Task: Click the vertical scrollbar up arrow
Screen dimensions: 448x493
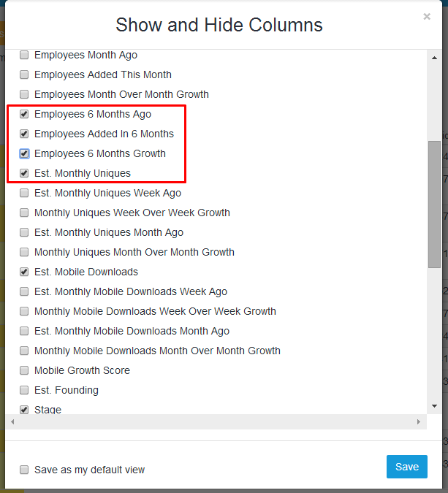Action: [434, 58]
